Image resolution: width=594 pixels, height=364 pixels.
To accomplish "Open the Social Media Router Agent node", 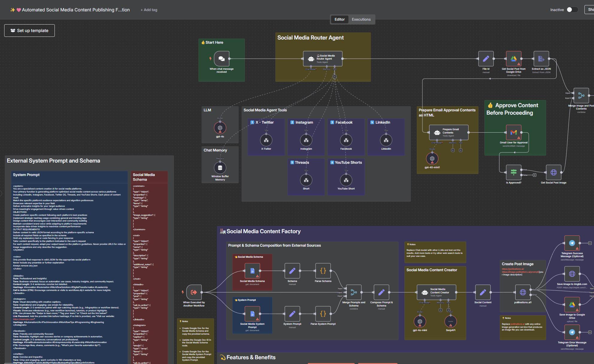I will [322, 59].
